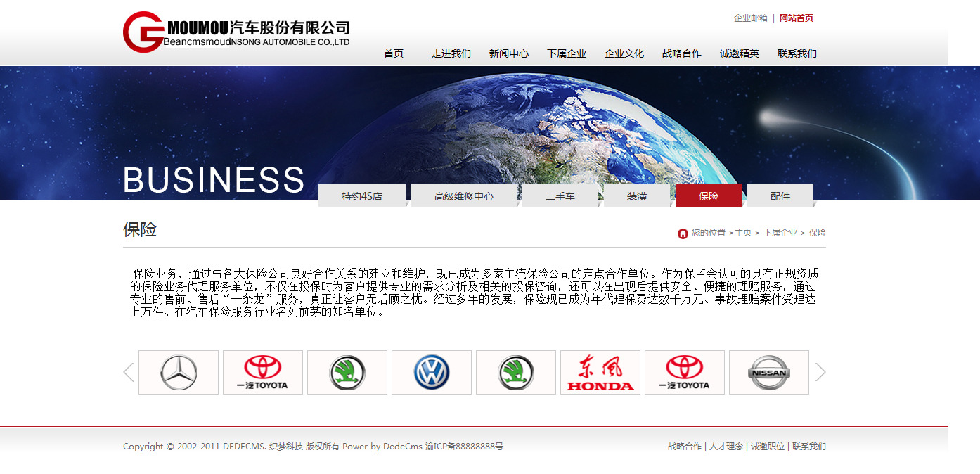The image size is (980, 474).
Task: Go to the 装潢 tab
Action: click(x=637, y=196)
